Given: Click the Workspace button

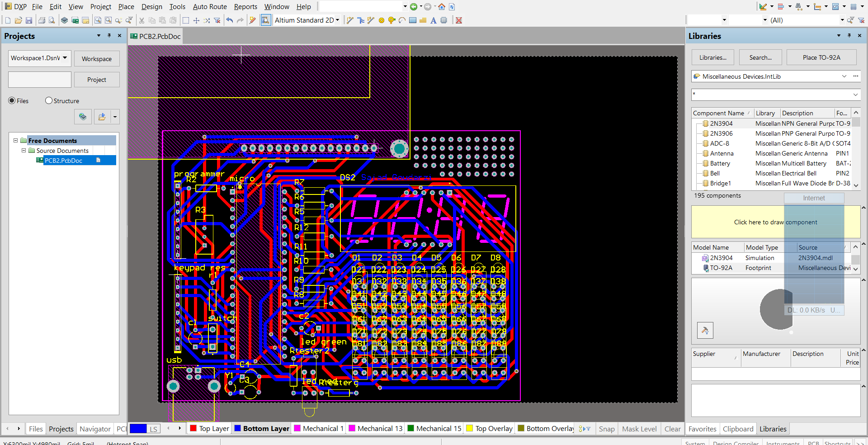Looking at the screenshot, I should click(97, 59).
